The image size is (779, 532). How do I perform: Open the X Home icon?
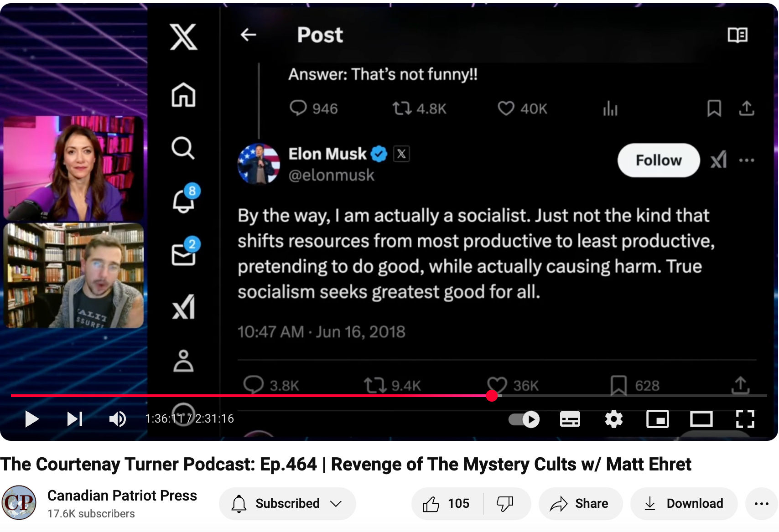click(183, 95)
